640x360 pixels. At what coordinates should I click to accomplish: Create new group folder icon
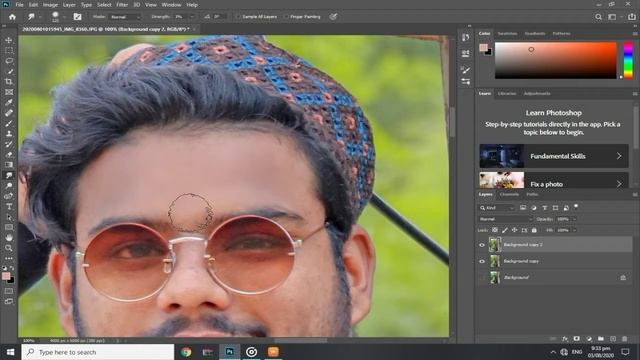601,339
